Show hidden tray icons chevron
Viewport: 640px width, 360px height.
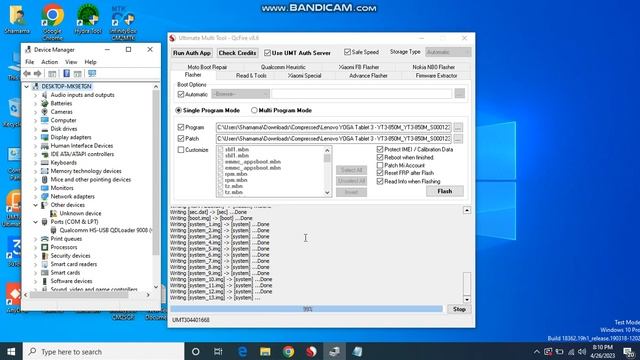point(536,351)
